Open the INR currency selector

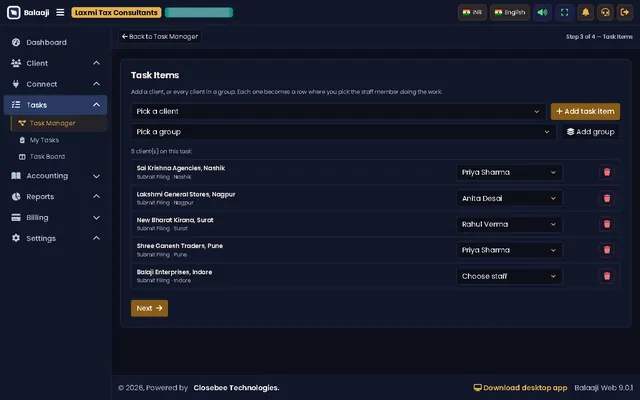472,12
